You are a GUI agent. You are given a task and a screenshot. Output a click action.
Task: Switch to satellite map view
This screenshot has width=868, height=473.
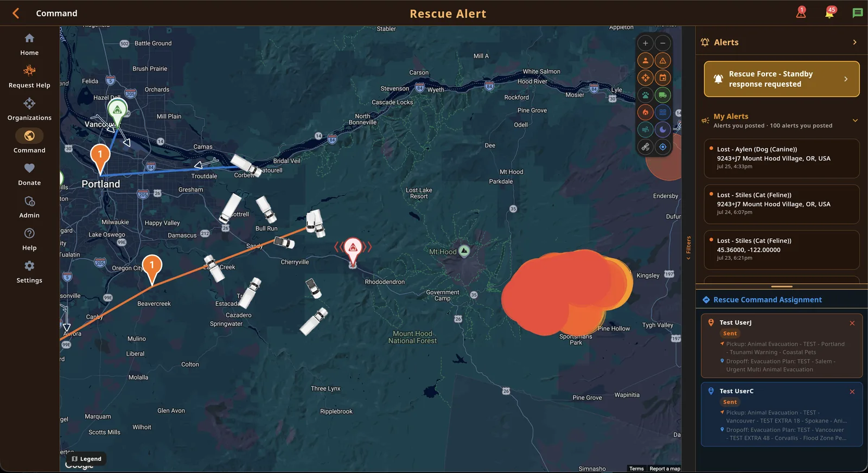(645, 147)
